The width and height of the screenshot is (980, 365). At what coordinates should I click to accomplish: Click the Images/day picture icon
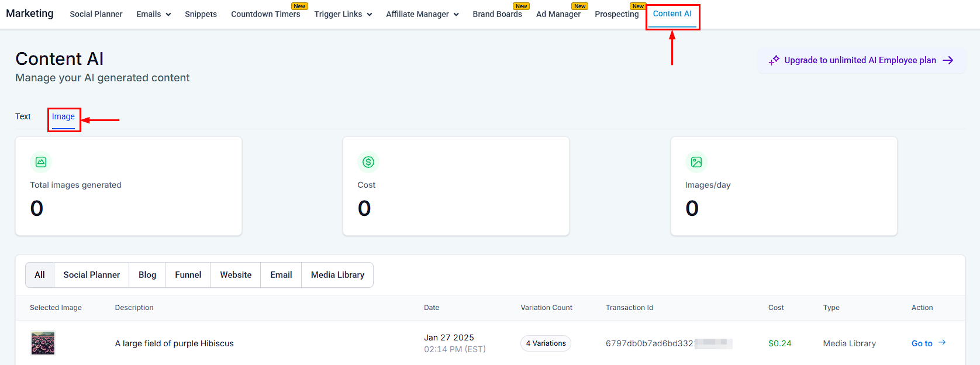click(696, 162)
